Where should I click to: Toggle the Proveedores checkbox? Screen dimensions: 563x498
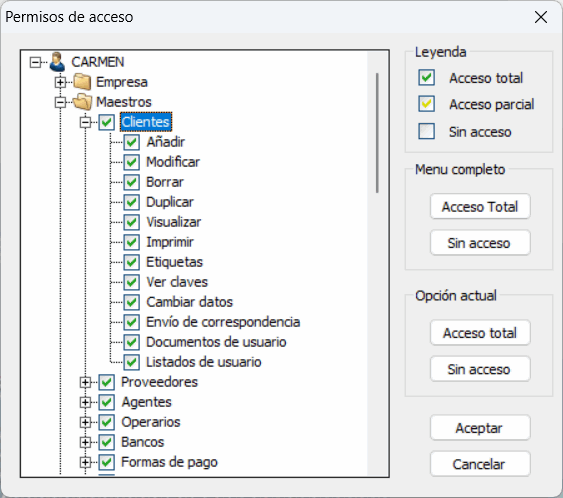[107, 382]
